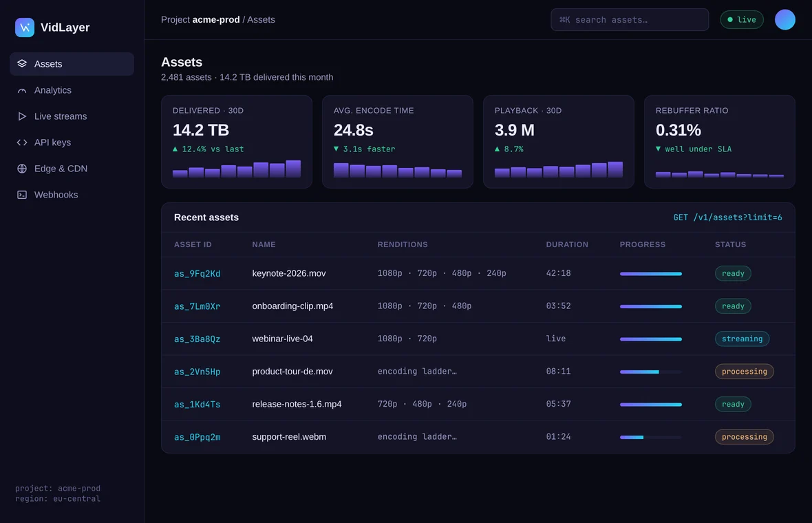This screenshot has height=523, width=812.
Task: Click processing badge for product-tour-de.mov
Action: pos(744,372)
